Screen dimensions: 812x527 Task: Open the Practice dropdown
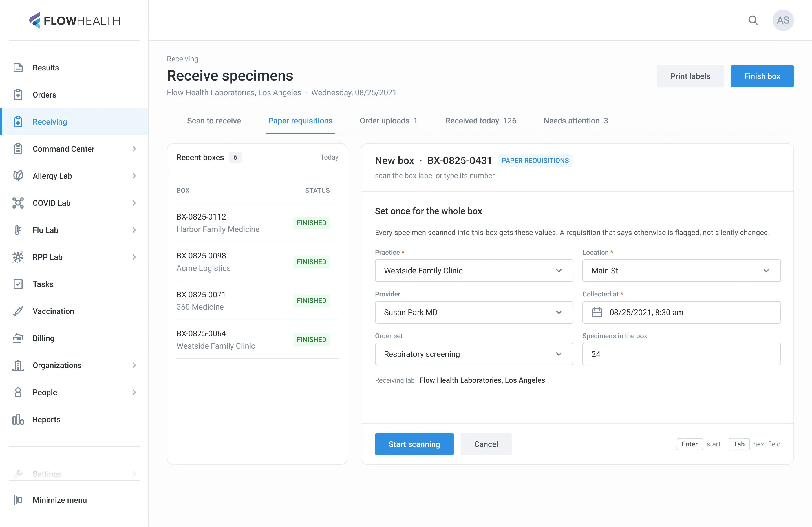coord(474,271)
